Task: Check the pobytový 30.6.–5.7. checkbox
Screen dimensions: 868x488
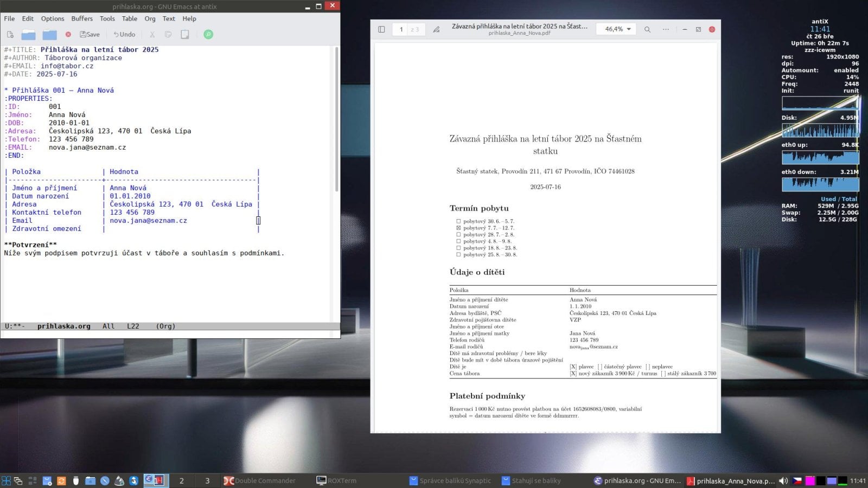Action: (x=458, y=221)
